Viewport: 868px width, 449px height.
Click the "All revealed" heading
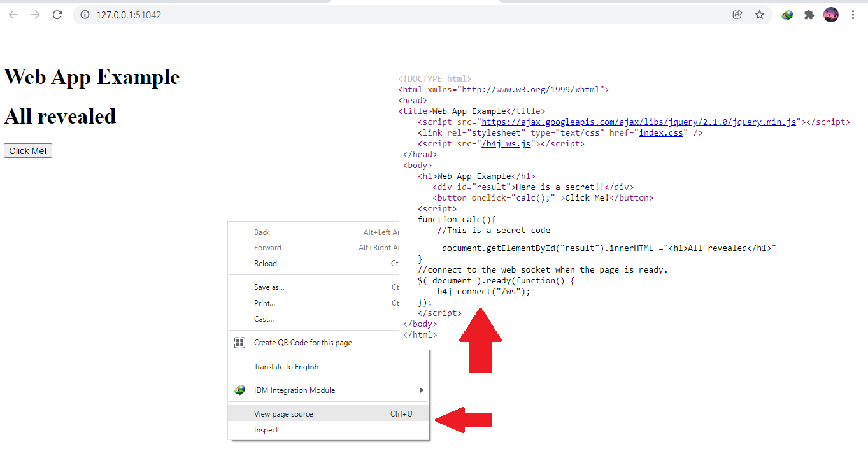tap(60, 116)
